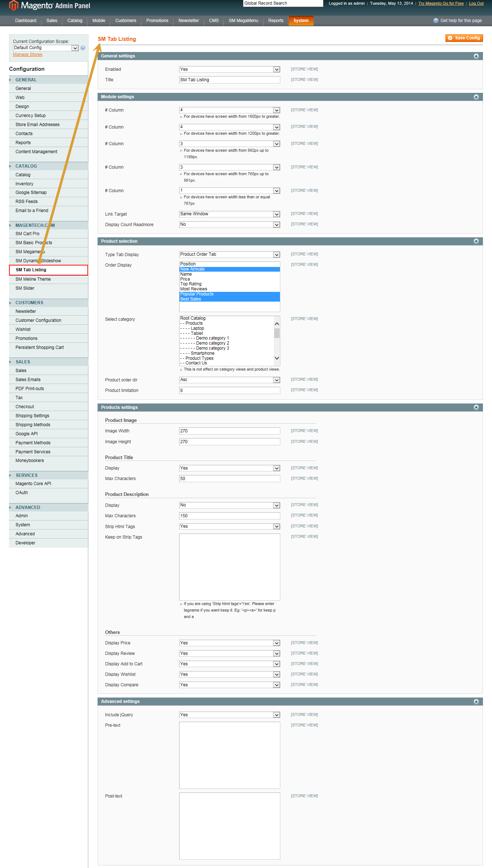The width and height of the screenshot is (492, 868).
Task: Open Payment Methods configuration
Action: pyautogui.click(x=33, y=443)
